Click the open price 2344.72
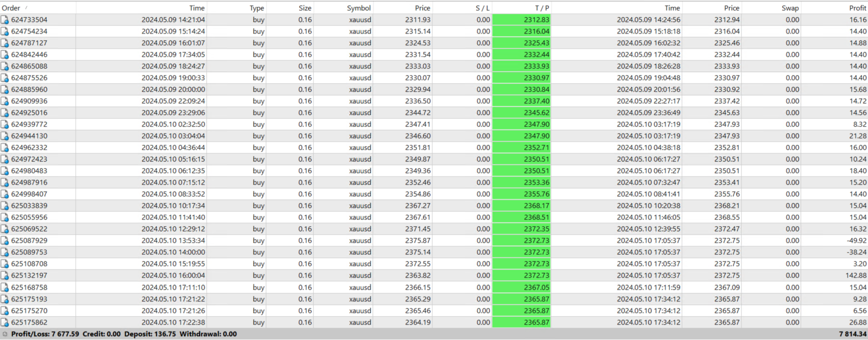Image resolution: width=868 pixels, height=340 pixels. coord(417,113)
